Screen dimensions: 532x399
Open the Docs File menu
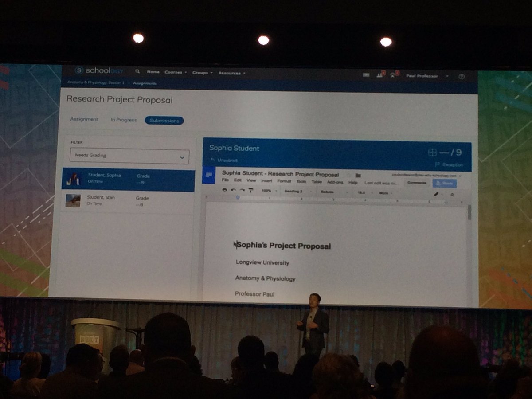point(225,181)
